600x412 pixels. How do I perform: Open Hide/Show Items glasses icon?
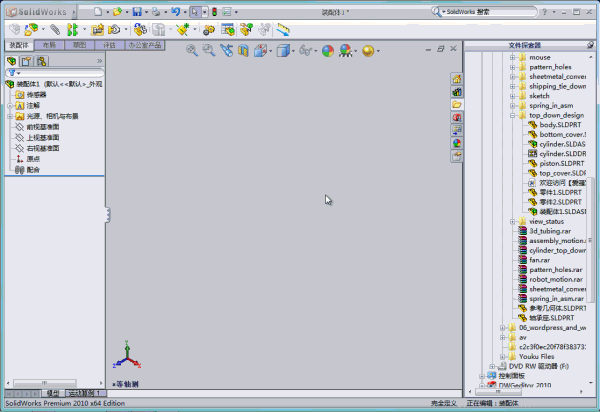[305, 50]
